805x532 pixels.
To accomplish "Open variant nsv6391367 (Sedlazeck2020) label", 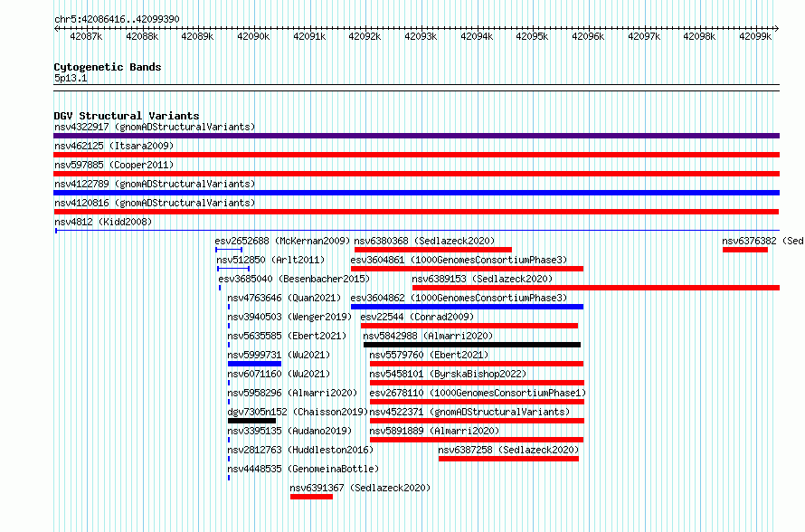I will pyautogui.click(x=360, y=488).
